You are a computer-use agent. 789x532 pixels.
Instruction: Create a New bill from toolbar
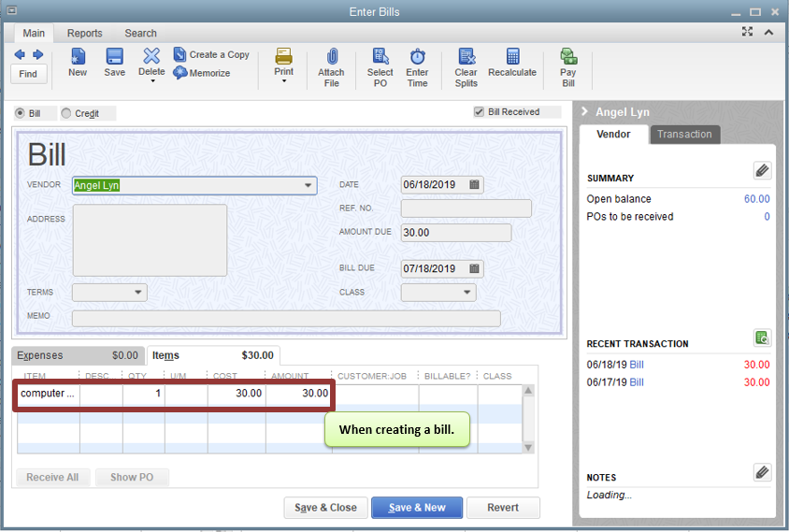[x=78, y=63]
